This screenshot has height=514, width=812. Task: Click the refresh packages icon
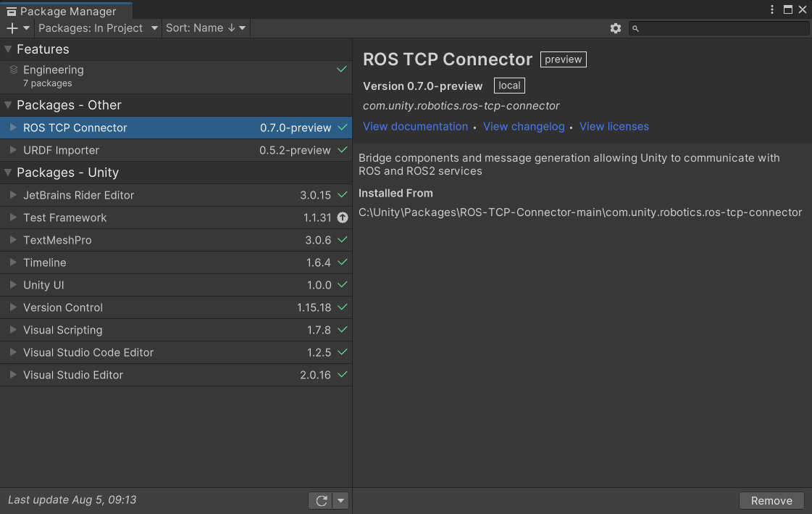click(322, 500)
